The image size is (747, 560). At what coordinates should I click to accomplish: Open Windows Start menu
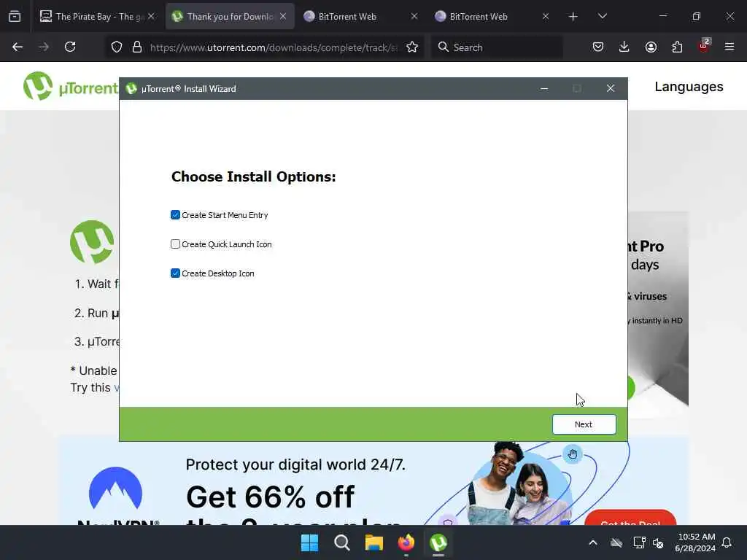point(309,542)
